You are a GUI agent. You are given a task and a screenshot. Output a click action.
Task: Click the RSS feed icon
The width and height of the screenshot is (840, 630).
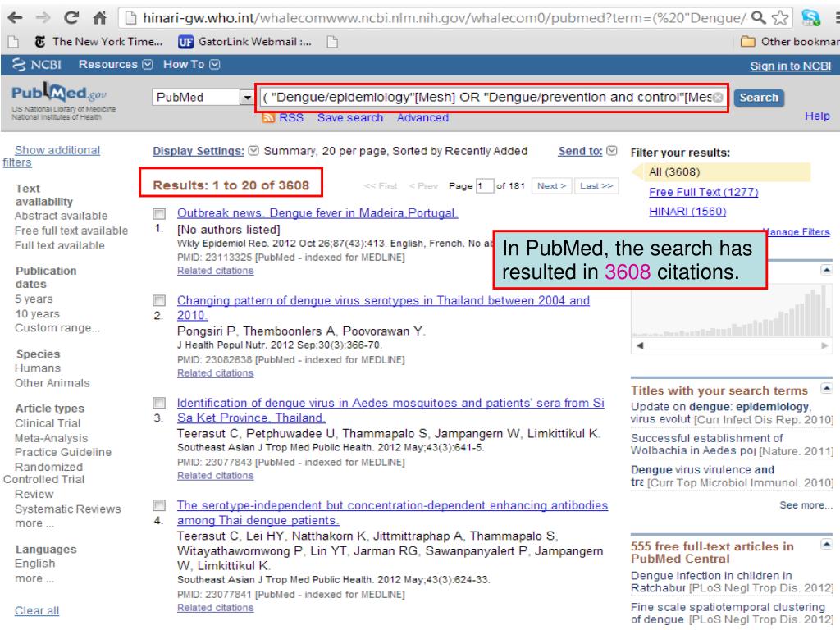268,118
